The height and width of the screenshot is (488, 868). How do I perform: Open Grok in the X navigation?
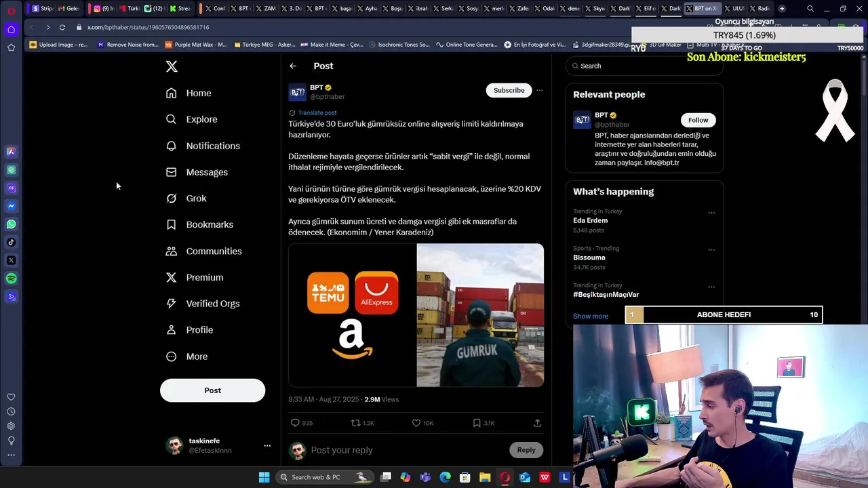pyautogui.click(x=186, y=199)
